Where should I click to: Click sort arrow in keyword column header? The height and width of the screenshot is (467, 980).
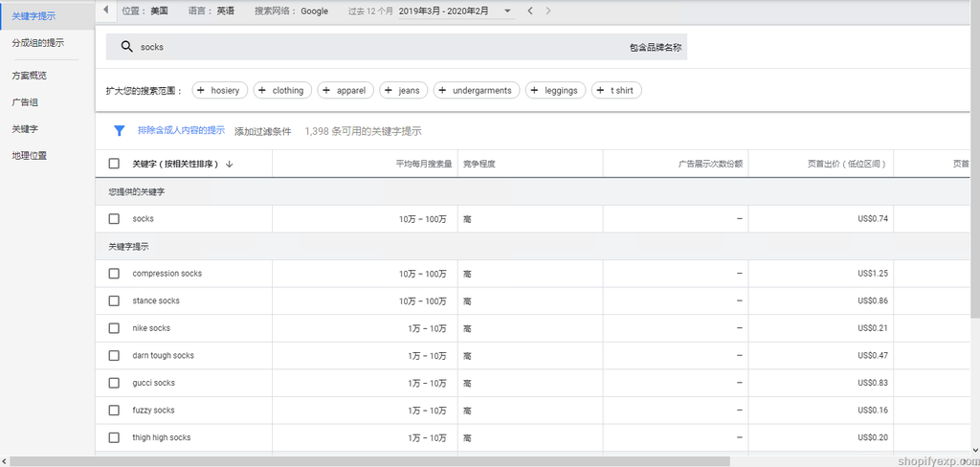coord(230,164)
